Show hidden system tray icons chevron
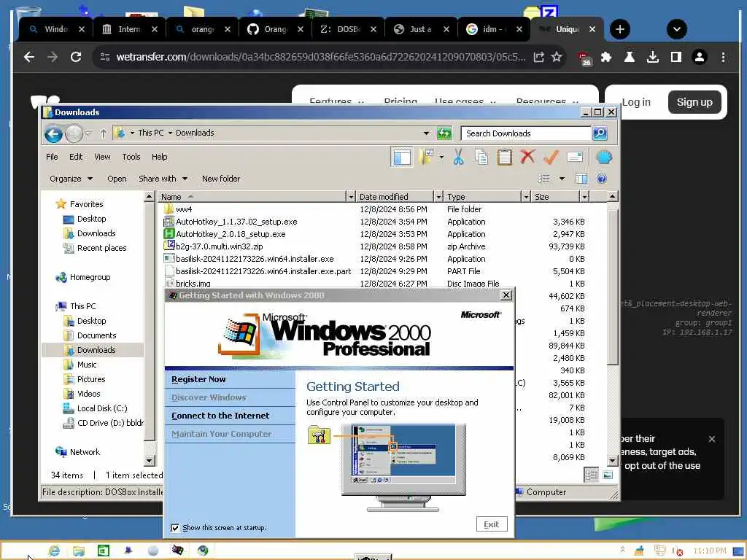The width and height of the screenshot is (747, 560). tap(623, 550)
